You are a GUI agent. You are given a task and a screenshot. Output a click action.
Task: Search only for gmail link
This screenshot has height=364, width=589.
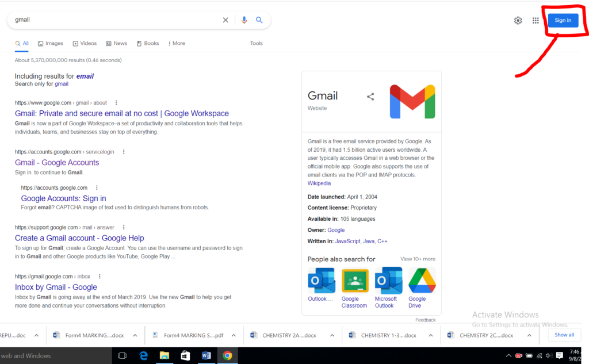point(62,84)
